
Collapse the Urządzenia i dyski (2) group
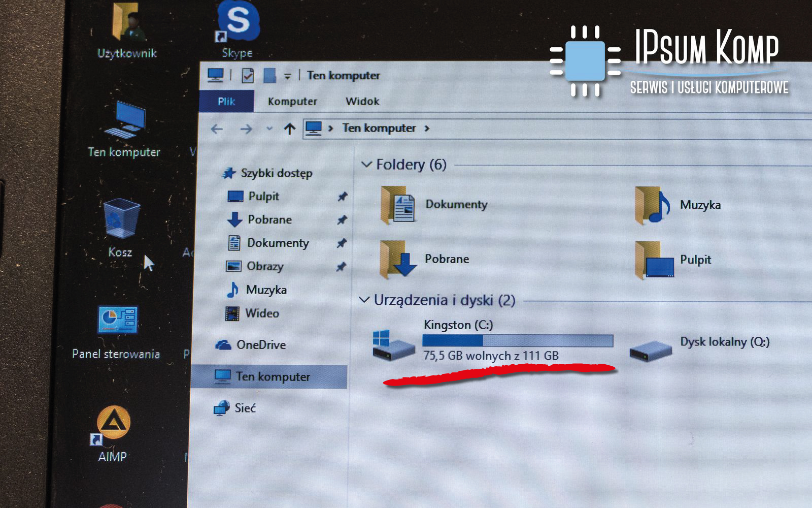[x=364, y=300]
